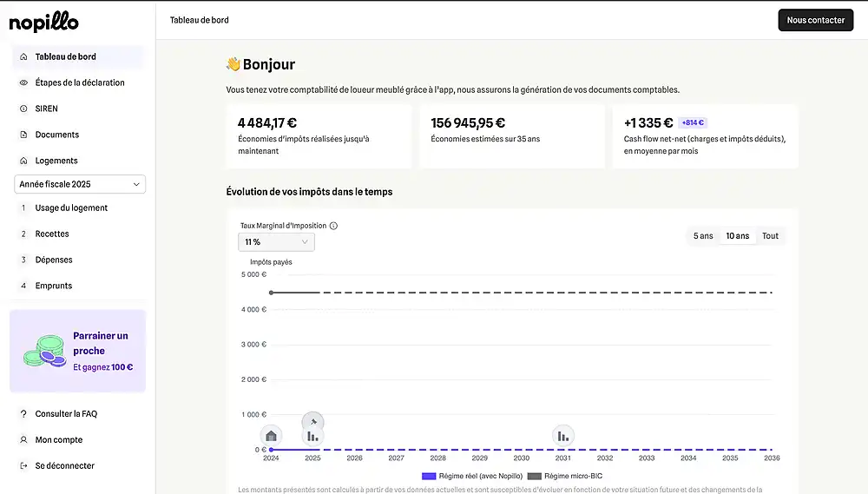Click the chevron of Année fiscale selector
The height and width of the screenshot is (494, 868).
pyautogui.click(x=136, y=184)
